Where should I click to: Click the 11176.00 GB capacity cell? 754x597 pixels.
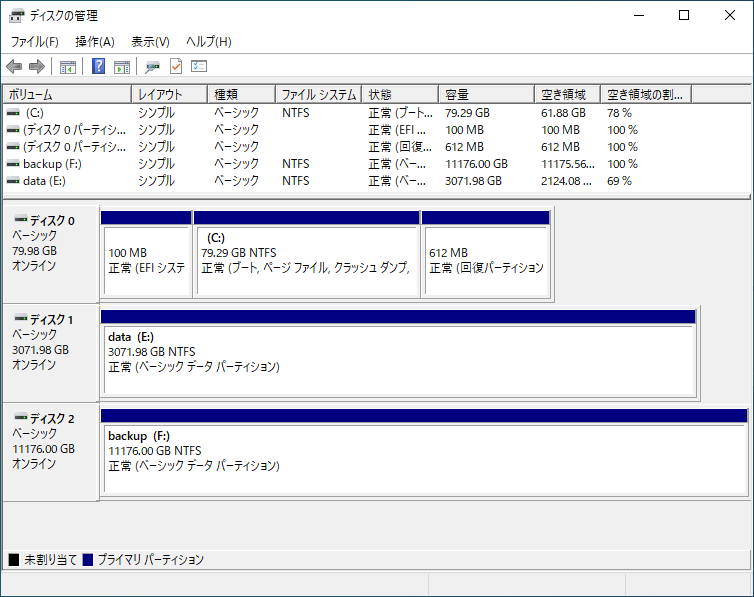tap(476, 164)
